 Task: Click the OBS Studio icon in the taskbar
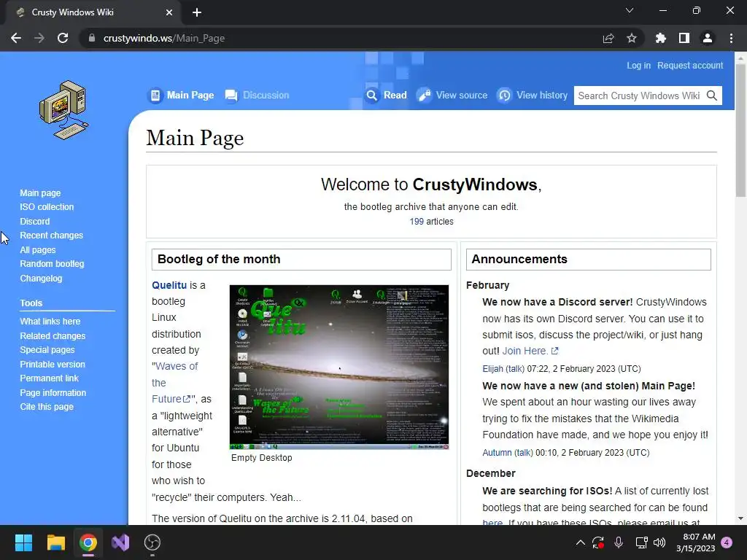pyautogui.click(x=152, y=542)
